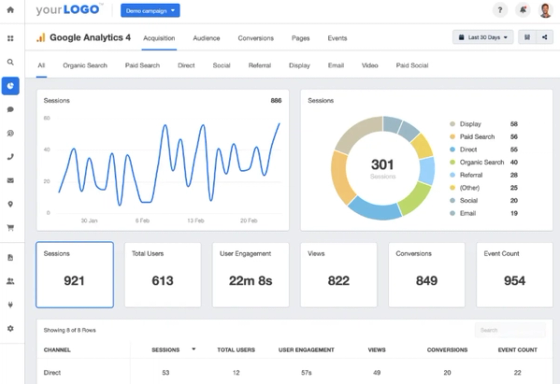The height and width of the screenshot is (384, 560).
Task: Select the Sessions 921 metric card
Action: (x=75, y=275)
